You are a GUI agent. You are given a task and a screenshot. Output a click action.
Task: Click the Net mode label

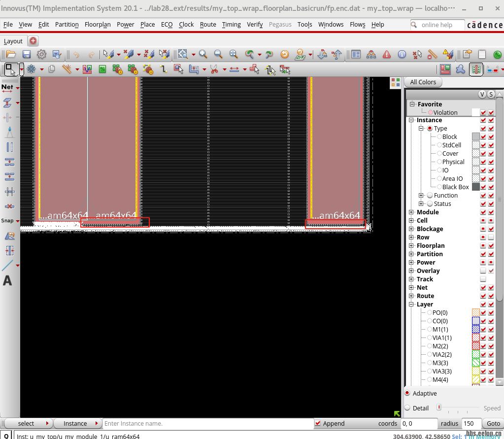pos(7,87)
